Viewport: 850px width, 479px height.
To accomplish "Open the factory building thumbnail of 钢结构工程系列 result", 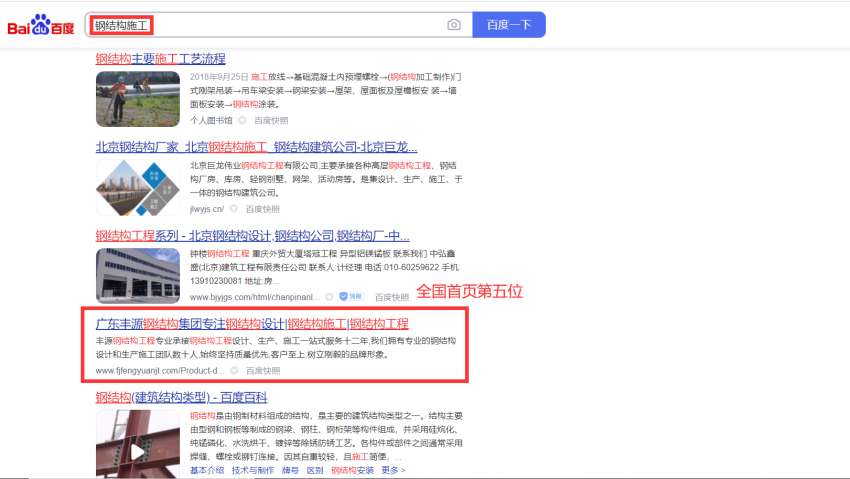I will [x=138, y=276].
